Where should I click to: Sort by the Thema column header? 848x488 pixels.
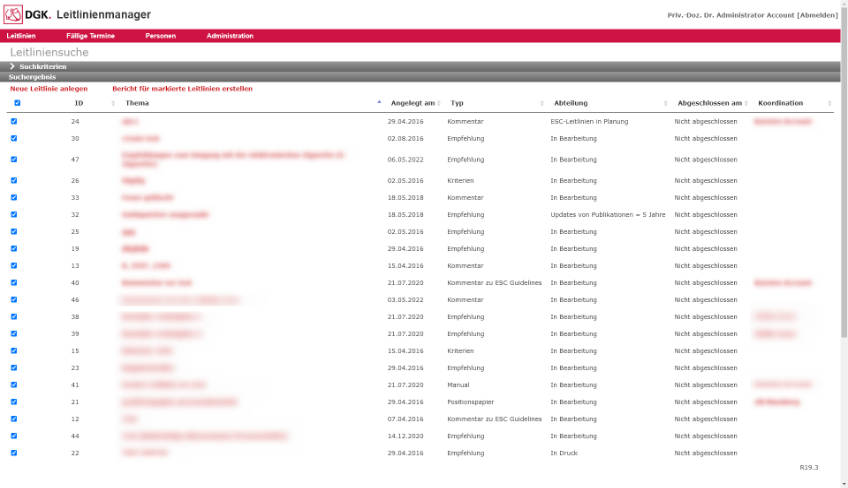(137, 103)
